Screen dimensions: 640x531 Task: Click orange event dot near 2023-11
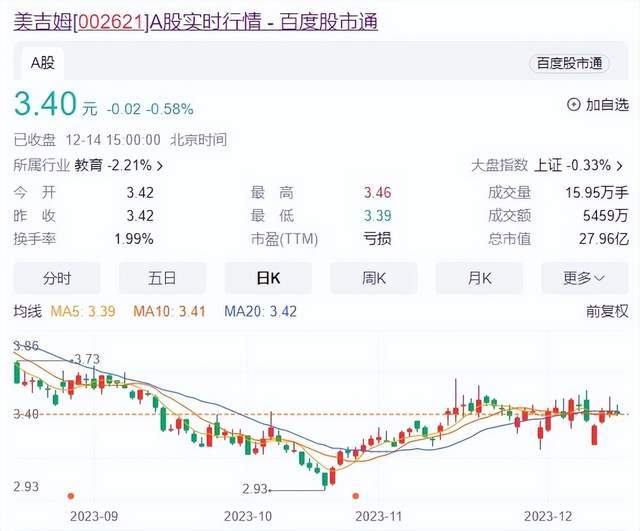tap(356, 496)
